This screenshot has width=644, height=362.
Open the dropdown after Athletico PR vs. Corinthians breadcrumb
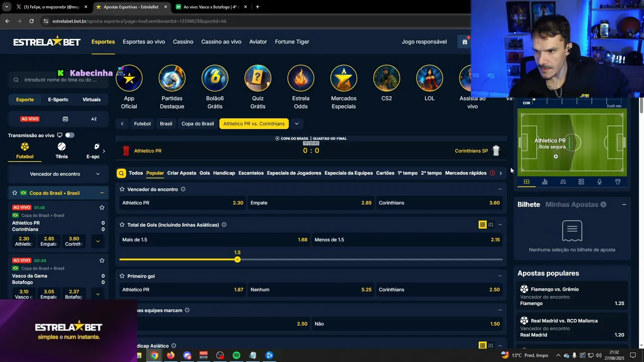pyautogui.click(x=297, y=124)
